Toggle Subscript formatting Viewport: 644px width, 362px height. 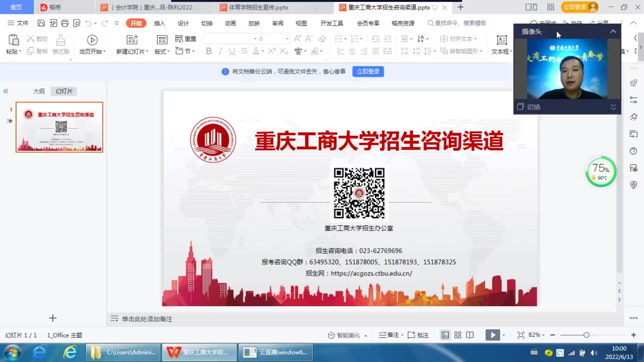[284, 51]
